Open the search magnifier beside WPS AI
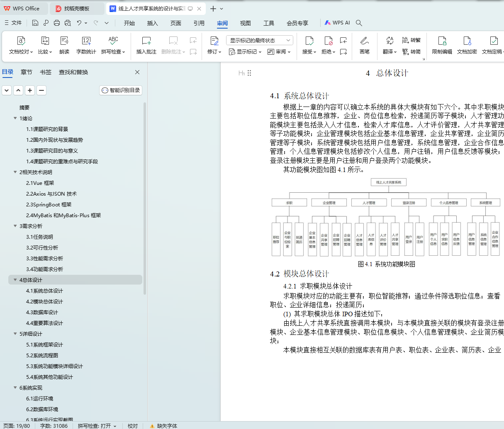The height and width of the screenshot is (429, 504). [x=359, y=23]
